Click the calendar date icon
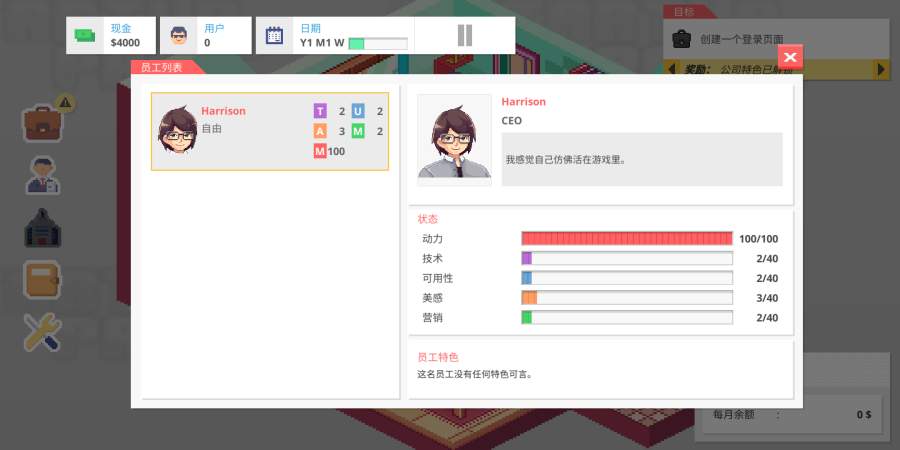The width and height of the screenshot is (900, 450). (275, 36)
